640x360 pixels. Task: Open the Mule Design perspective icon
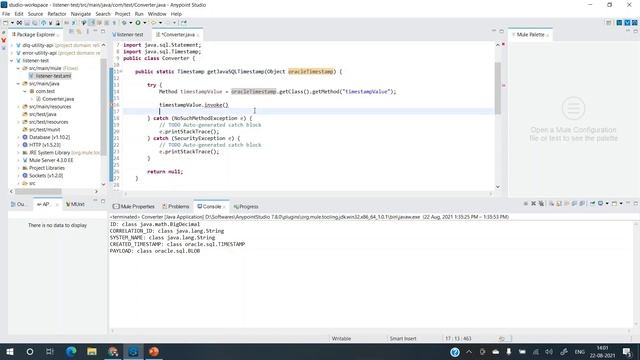(x=627, y=23)
